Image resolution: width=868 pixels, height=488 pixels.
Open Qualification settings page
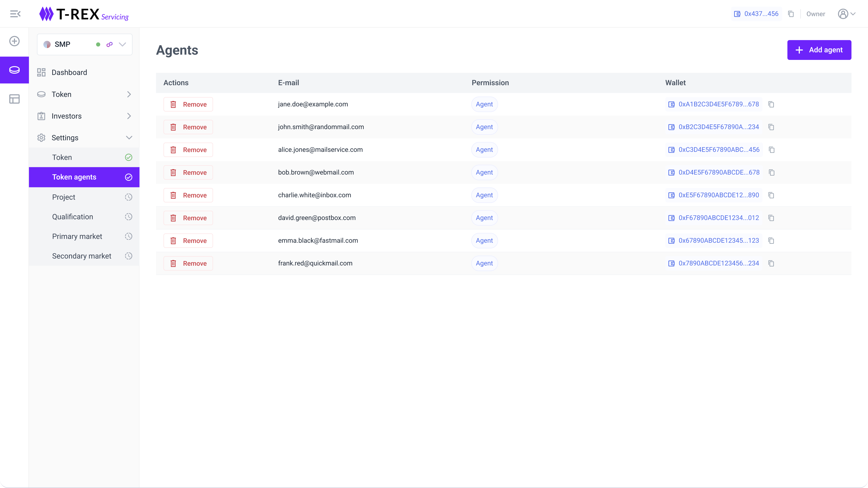pyautogui.click(x=72, y=217)
